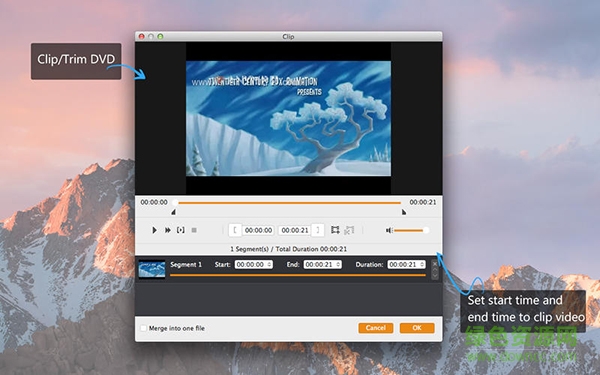
Task: Remove Segment 1 with the X icon
Action: pos(435,264)
